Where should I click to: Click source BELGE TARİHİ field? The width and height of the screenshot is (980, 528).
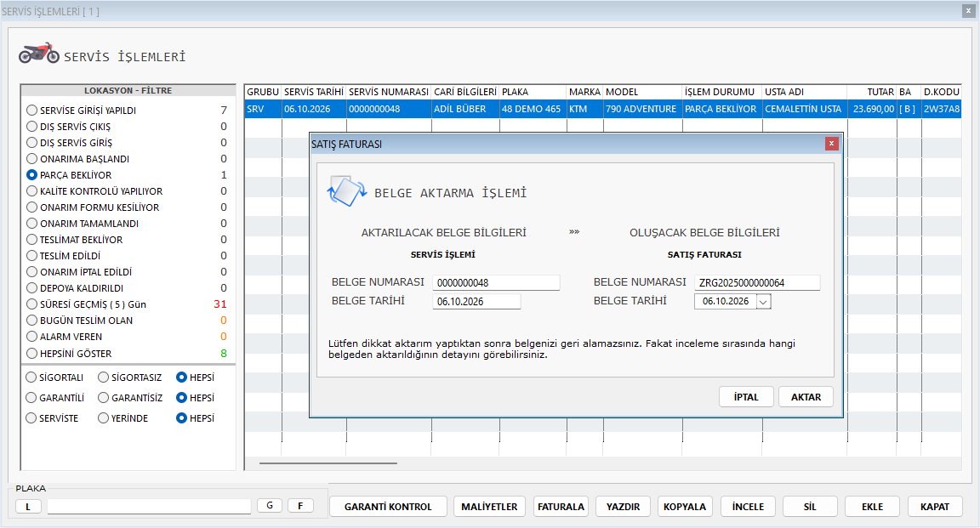(476, 302)
